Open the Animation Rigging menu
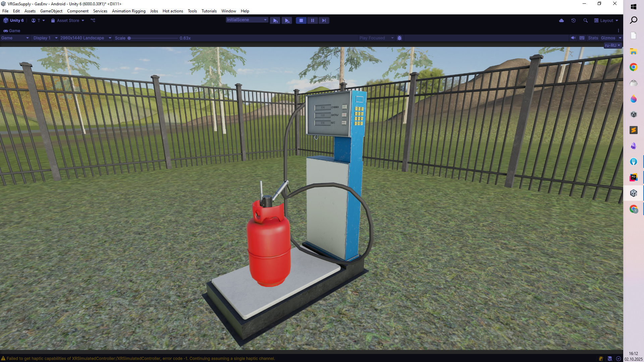644x362 pixels. [x=128, y=11]
